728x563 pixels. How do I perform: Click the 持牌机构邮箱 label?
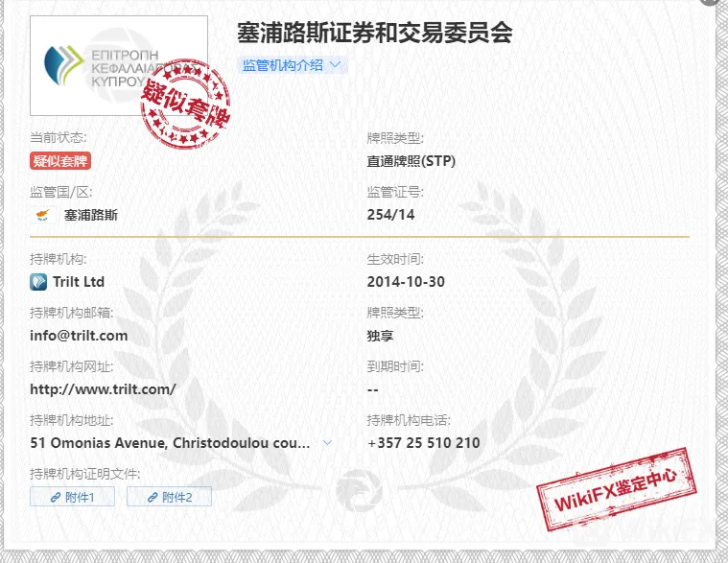[72, 313]
